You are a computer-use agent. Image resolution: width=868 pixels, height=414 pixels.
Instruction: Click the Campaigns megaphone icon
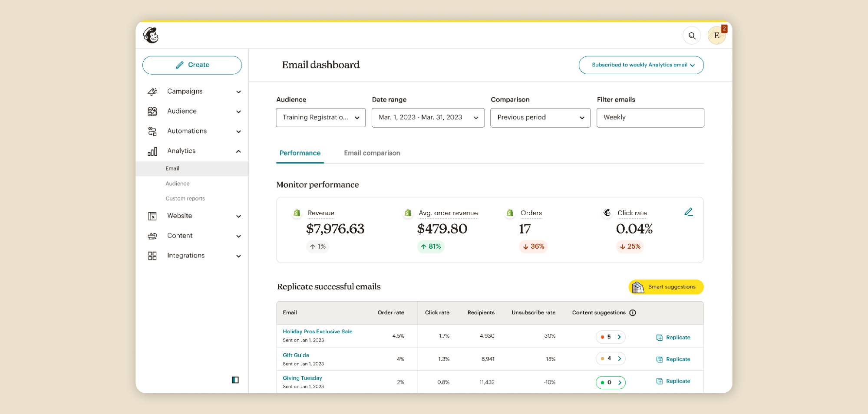point(152,91)
